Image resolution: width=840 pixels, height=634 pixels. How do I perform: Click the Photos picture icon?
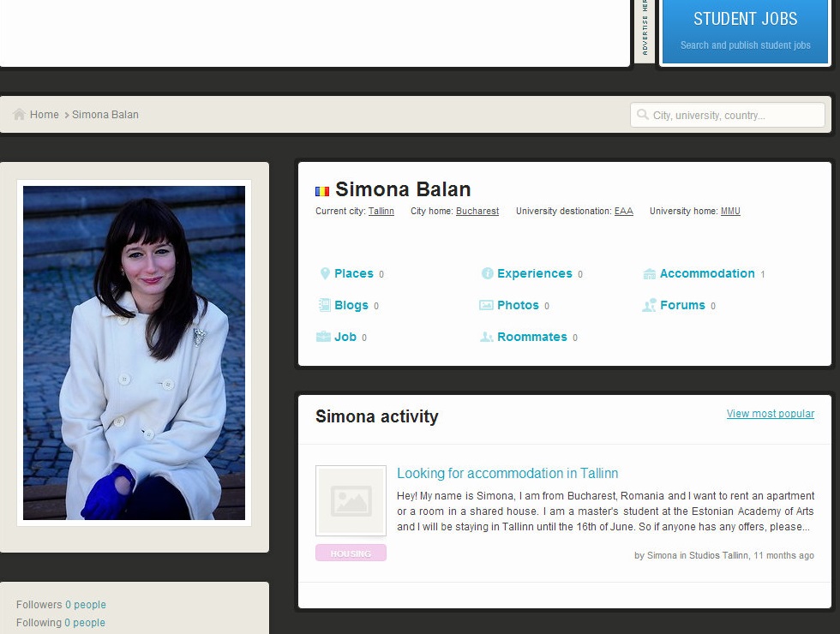click(x=486, y=305)
